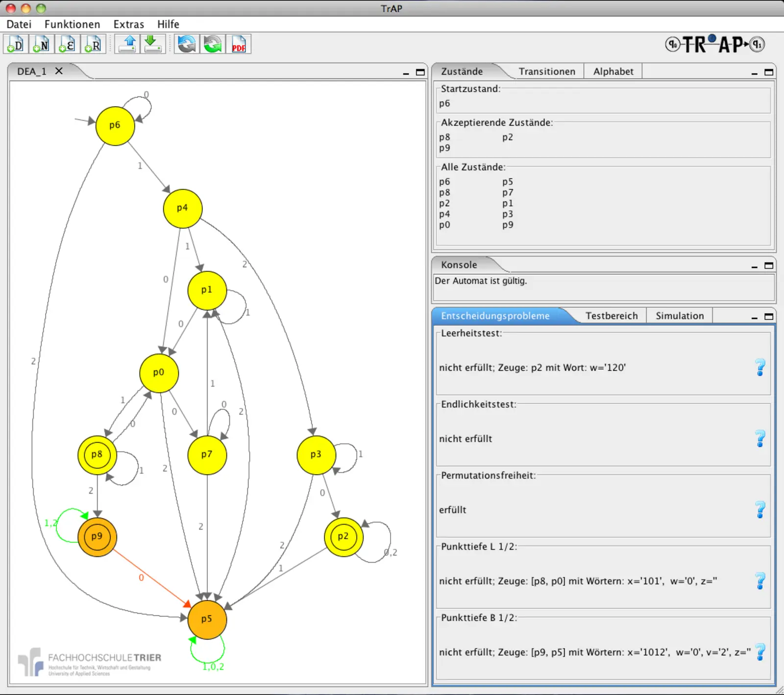Image resolution: width=784 pixels, height=695 pixels.
Task: Minimize the Zustände panel
Action: [x=755, y=72]
